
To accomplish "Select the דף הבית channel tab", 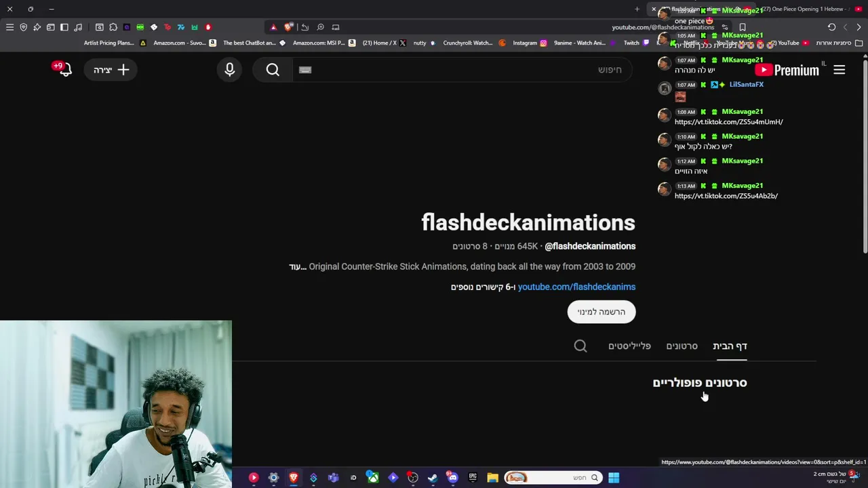I will (730, 346).
